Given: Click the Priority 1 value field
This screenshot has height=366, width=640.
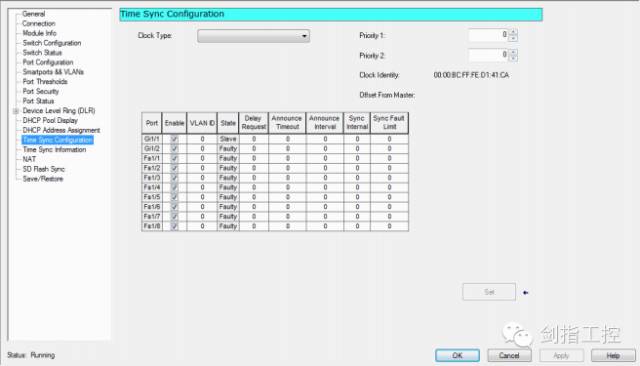Looking at the screenshot, I should 488,35.
